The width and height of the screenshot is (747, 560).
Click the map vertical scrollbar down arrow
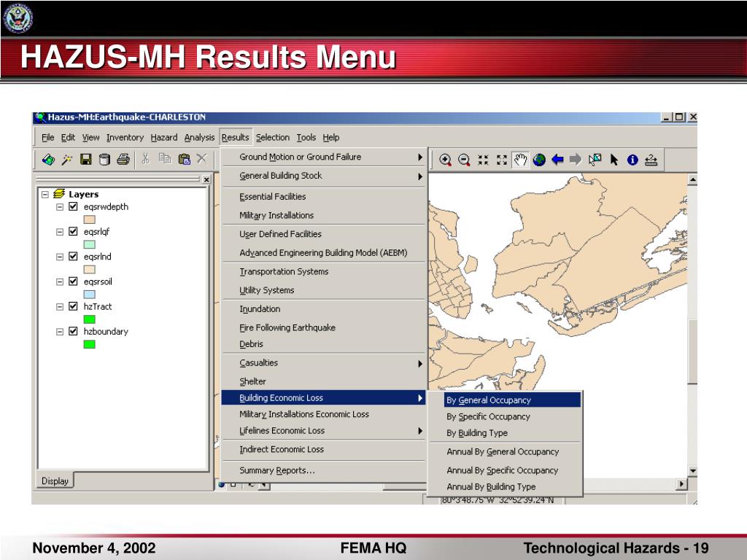692,471
